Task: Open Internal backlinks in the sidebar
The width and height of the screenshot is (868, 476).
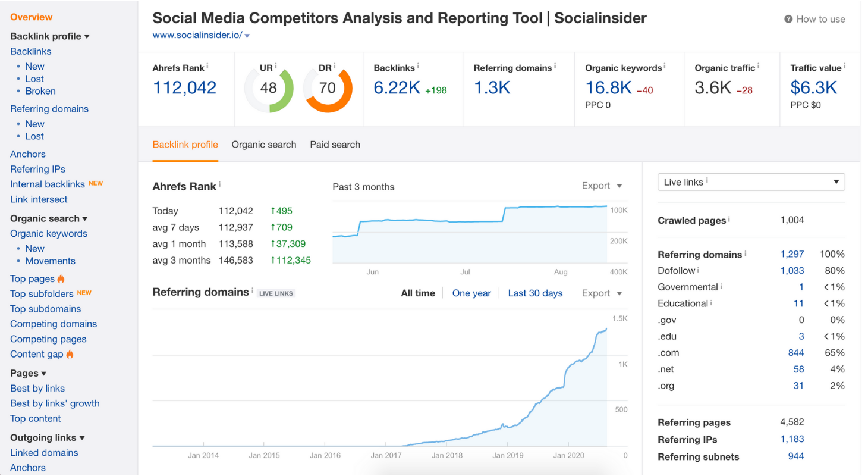Action: [48, 184]
